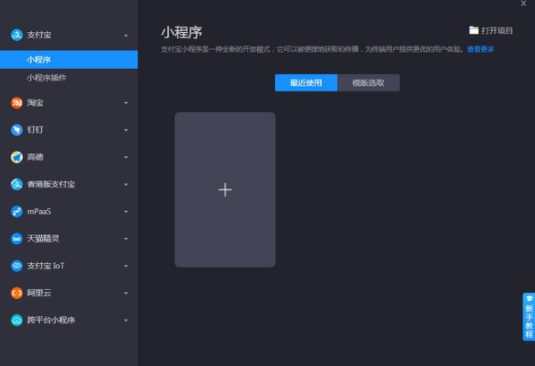Click the 阿里云 label text

pos(39,293)
